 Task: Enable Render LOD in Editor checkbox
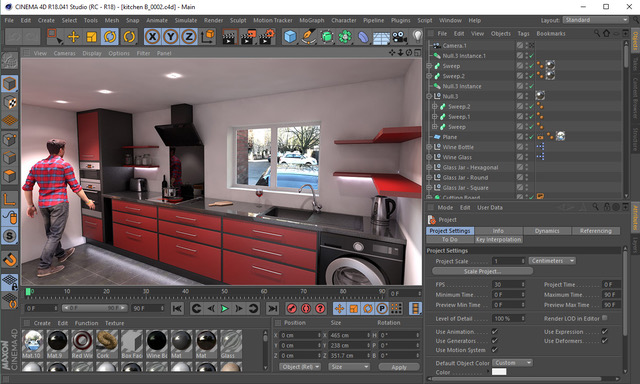click(x=604, y=318)
